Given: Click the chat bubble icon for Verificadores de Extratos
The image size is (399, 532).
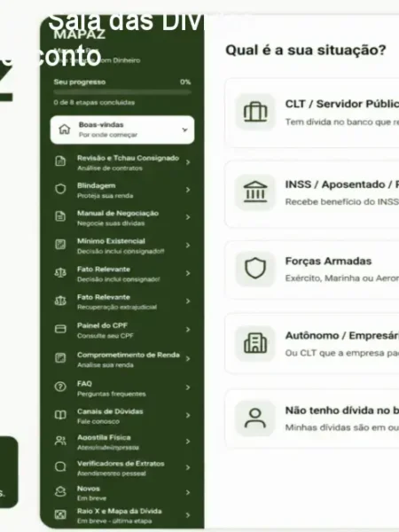Looking at the screenshot, I should tap(60, 467).
